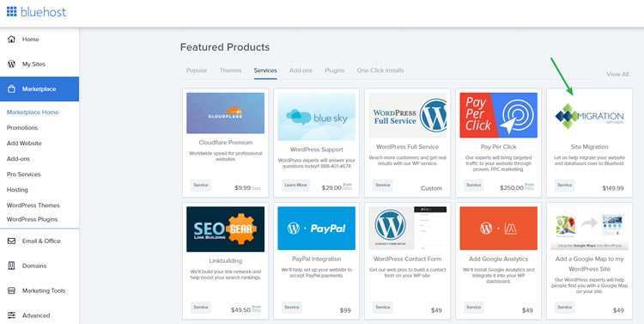This screenshot has width=644, height=324.
Task: Switch to the Themes tab
Action: coord(230,70)
